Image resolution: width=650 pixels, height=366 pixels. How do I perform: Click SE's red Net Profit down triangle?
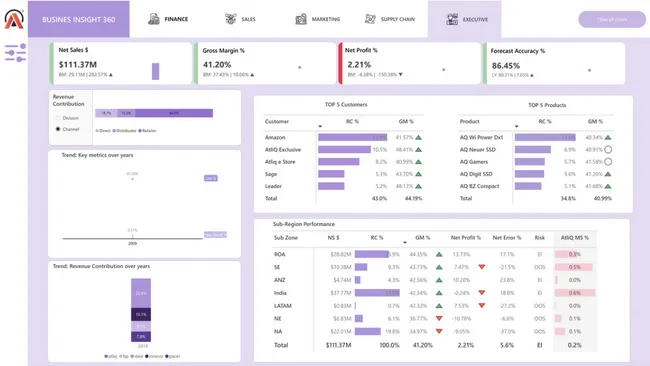point(482,267)
